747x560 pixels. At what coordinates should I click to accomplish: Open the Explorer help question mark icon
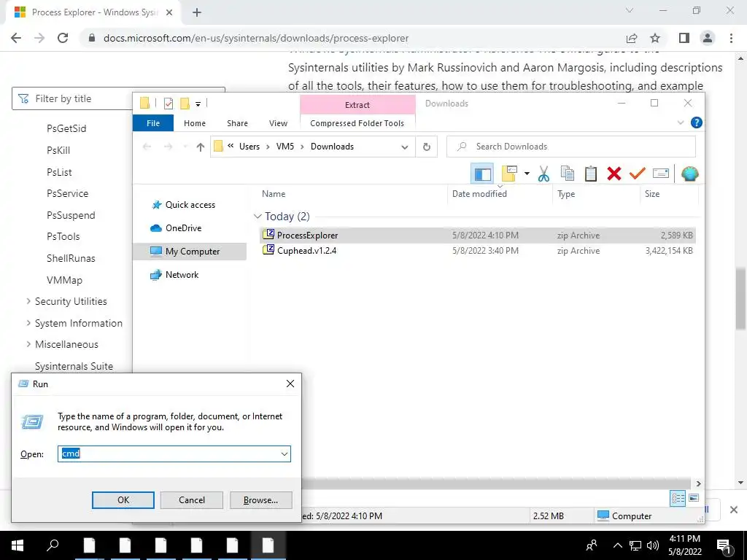696,122
